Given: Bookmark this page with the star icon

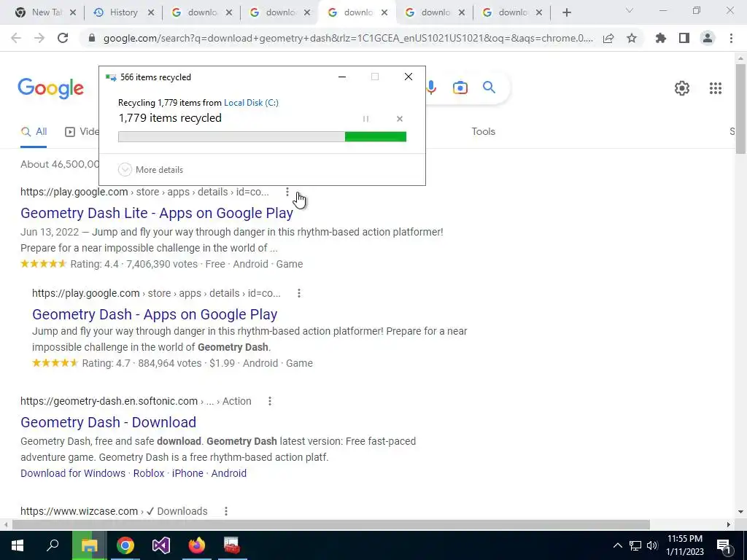Looking at the screenshot, I should tap(632, 38).
